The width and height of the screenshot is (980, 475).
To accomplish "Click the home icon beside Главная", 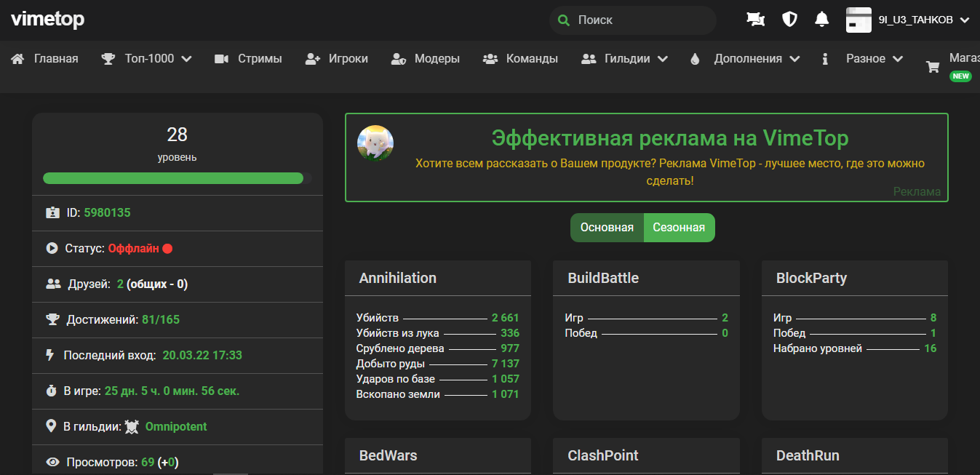I will 18,59.
